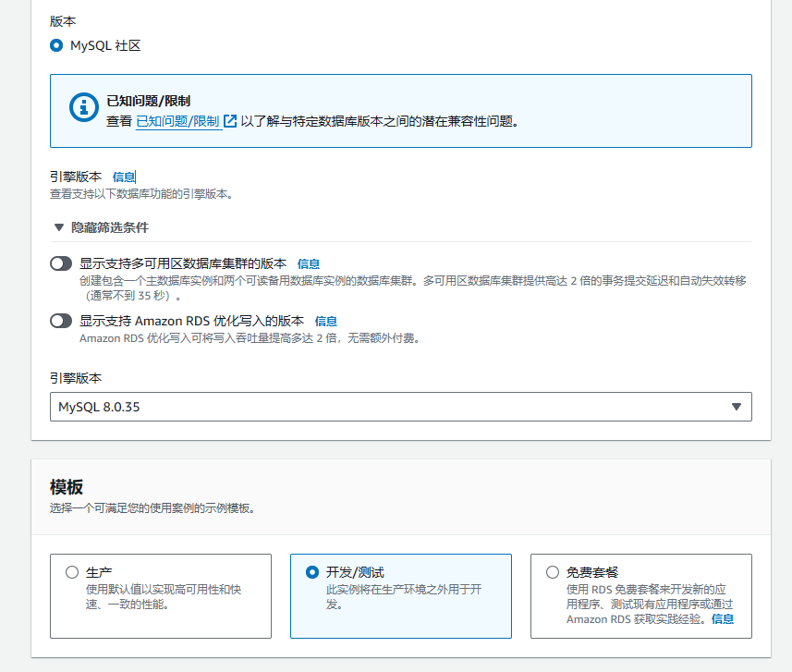Open the 已知问题/限制 link
The image size is (792, 672).
pyautogui.click(x=177, y=121)
